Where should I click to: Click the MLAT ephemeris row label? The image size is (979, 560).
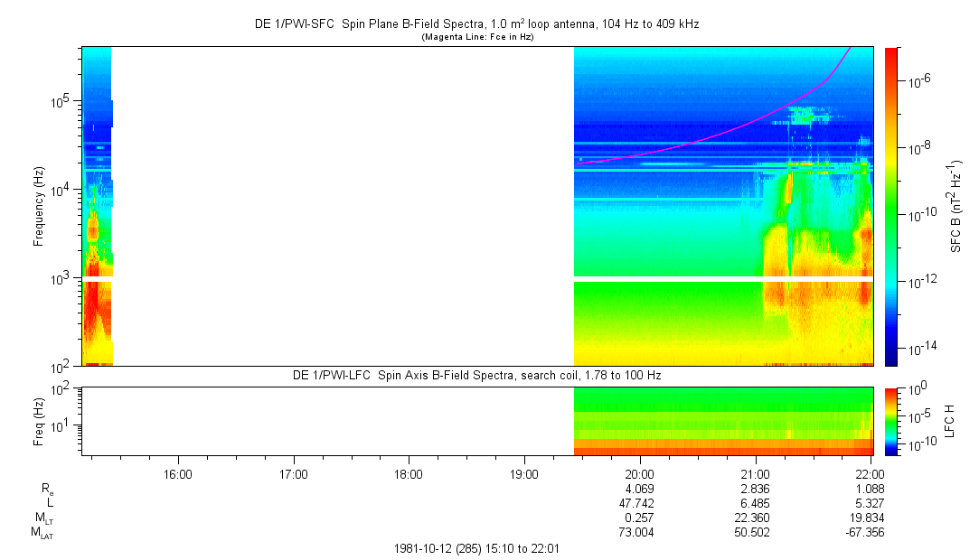[x=42, y=532]
